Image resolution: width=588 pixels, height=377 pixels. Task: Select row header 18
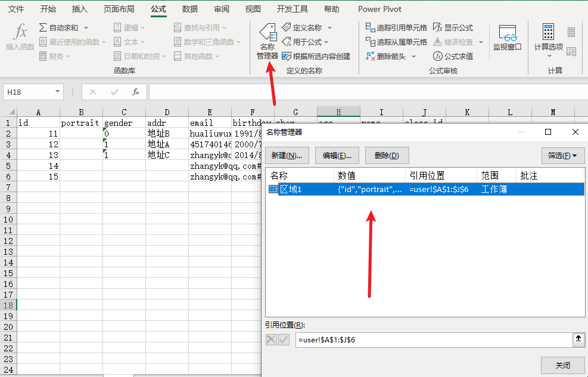point(8,305)
